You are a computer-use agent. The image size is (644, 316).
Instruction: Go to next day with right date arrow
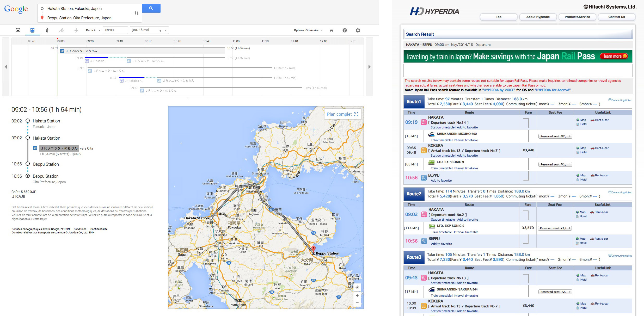click(x=165, y=31)
